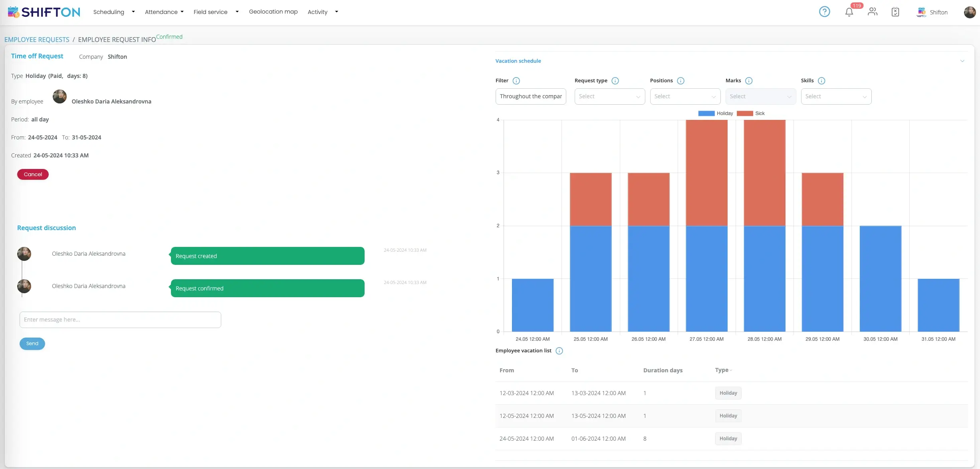Open the clipboard tasks icon in header
This screenshot has width=980, height=469.
895,12
